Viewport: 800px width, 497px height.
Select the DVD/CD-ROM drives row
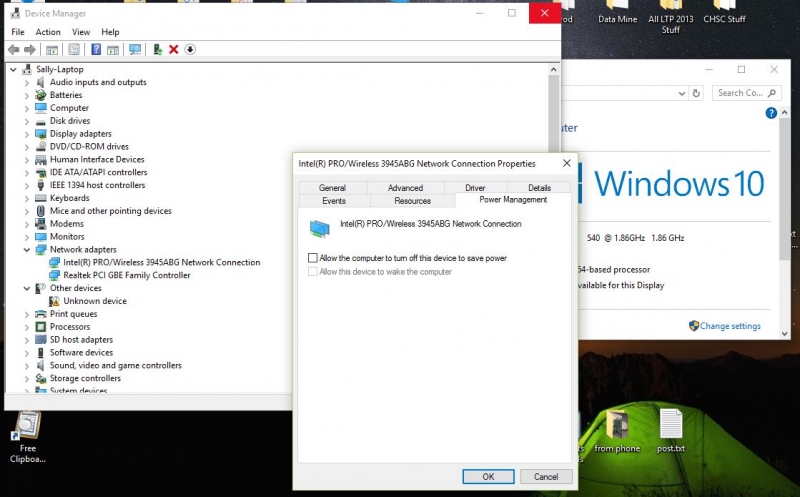point(89,146)
